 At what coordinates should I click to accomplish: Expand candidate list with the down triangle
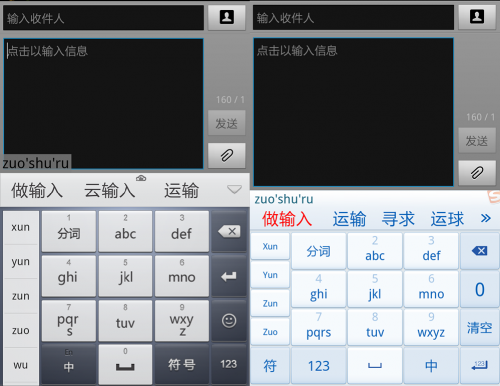(x=234, y=189)
